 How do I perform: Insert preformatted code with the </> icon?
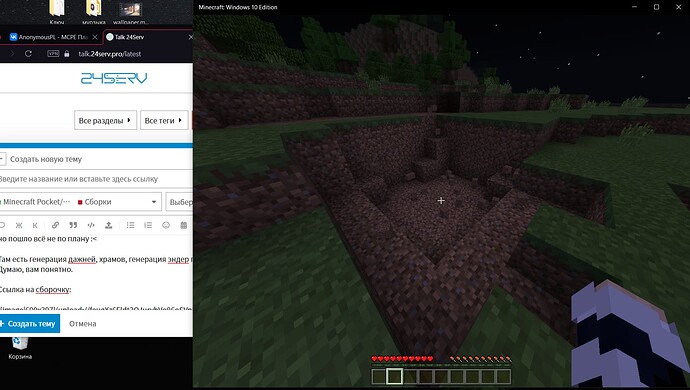coord(91,225)
